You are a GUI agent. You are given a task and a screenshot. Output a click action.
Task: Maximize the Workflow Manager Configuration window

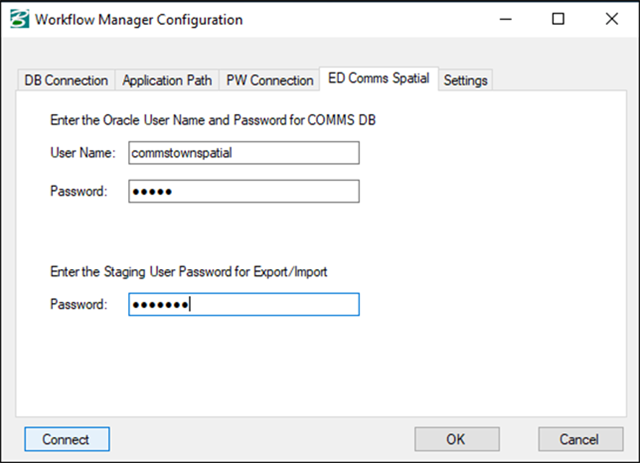(558, 19)
